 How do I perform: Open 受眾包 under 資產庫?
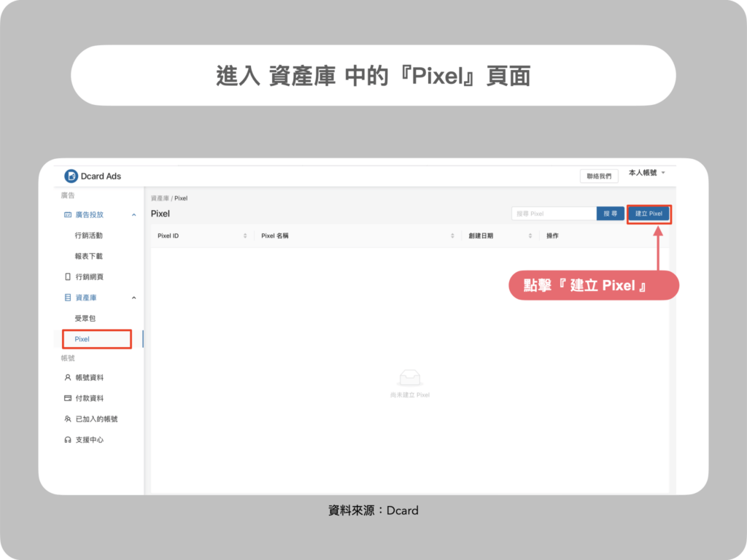tap(85, 318)
